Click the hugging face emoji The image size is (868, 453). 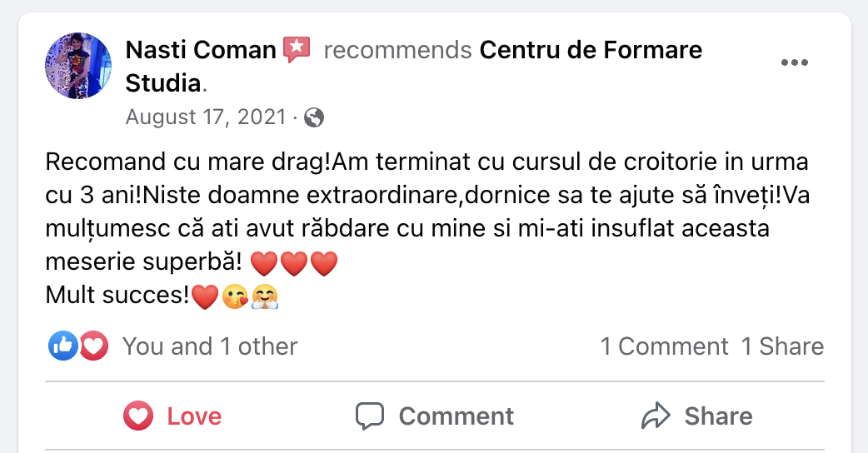(x=263, y=296)
